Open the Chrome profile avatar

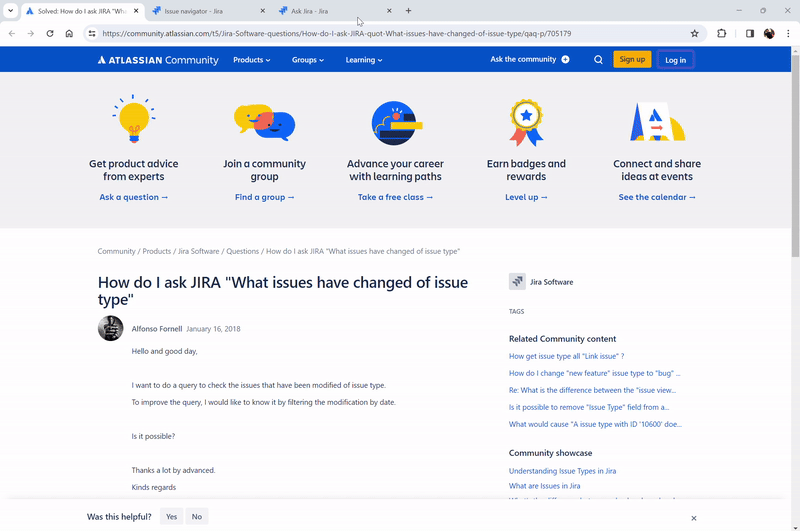pos(769,34)
